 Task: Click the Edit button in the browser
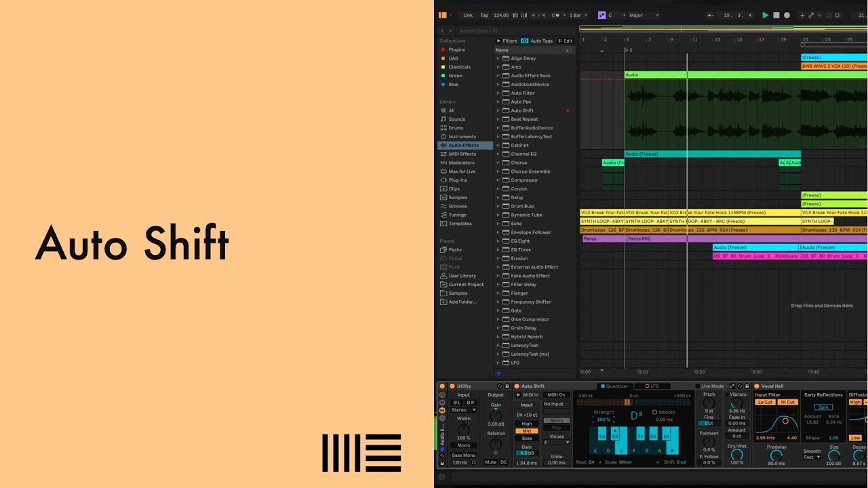(566, 41)
